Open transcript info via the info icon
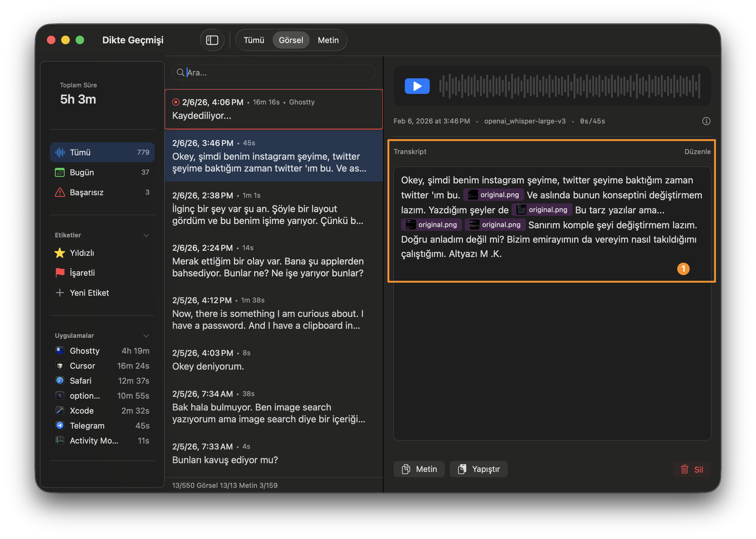756x539 pixels. (706, 121)
